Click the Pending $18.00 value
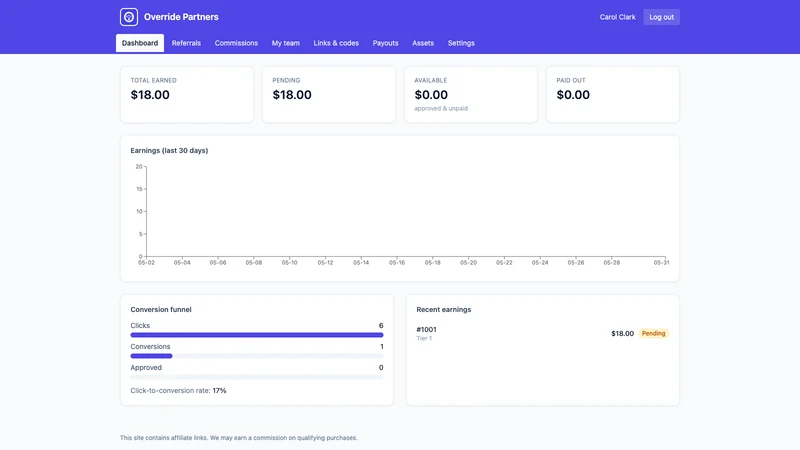800x450 pixels. tap(292, 95)
